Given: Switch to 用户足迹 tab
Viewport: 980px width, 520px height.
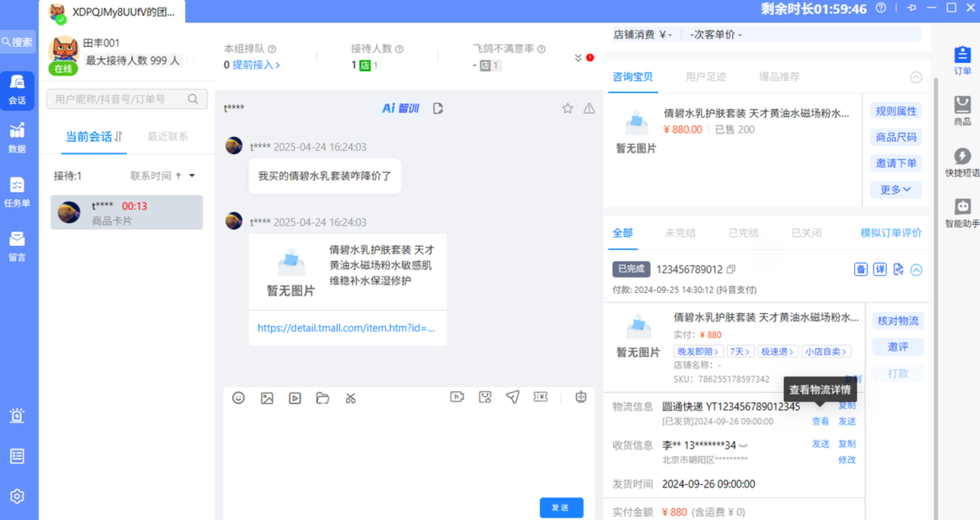Looking at the screenshot, I should click(x=706, y=77).
